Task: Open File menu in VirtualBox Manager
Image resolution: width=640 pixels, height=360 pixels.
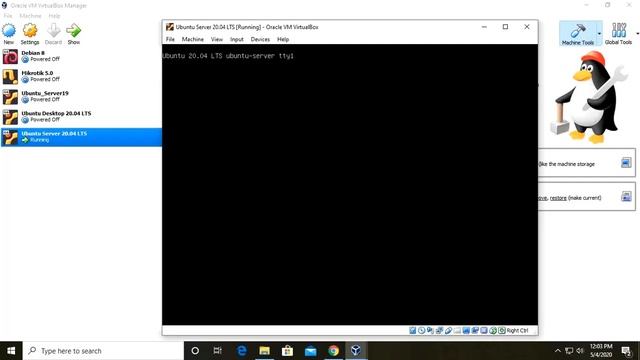Action: tap(8, 16)
